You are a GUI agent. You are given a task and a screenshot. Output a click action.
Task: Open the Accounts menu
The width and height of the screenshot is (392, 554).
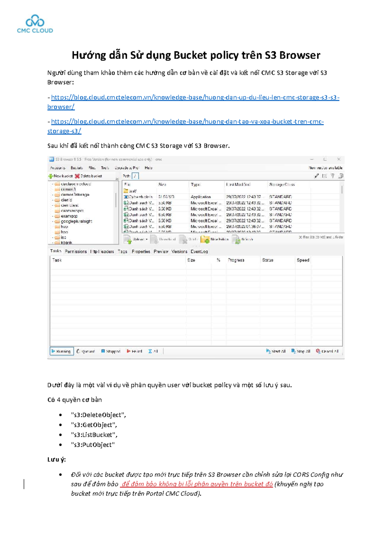(58, 168)
